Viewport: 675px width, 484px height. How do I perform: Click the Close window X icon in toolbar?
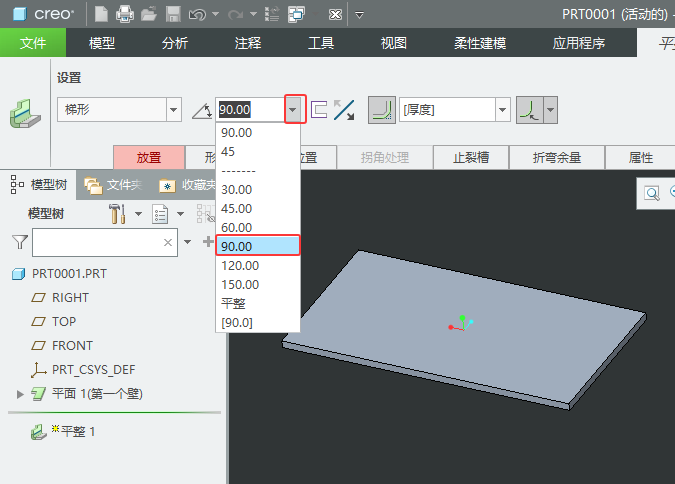pos(335,15)
